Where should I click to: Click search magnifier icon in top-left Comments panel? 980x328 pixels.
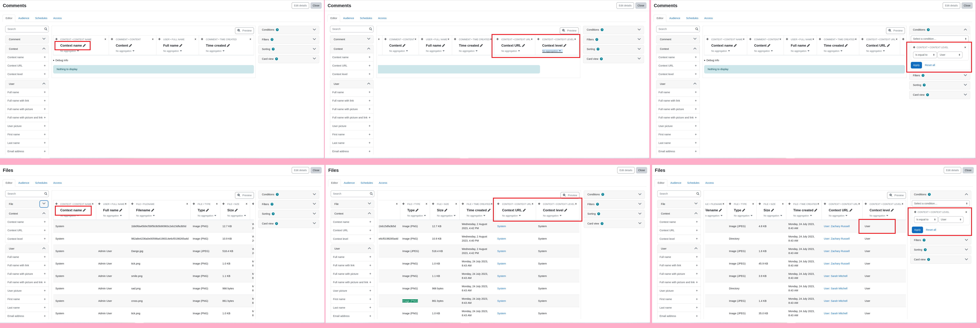(46, 29)
